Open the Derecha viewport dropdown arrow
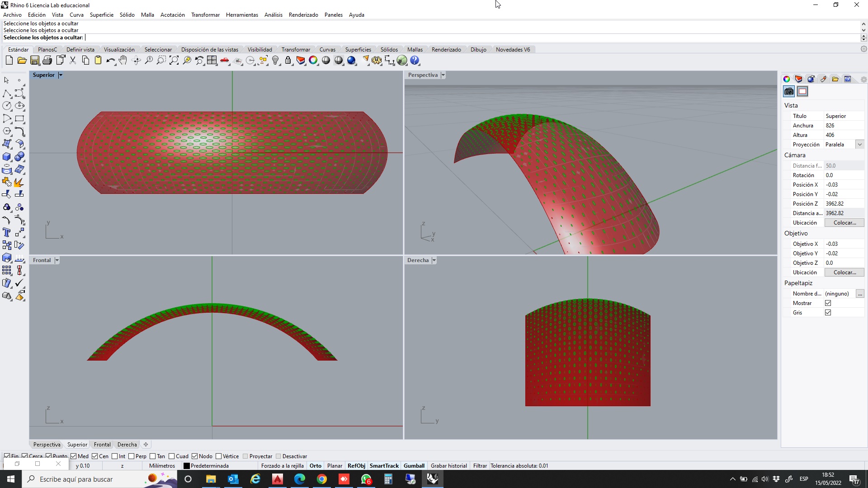 point(434,260)
